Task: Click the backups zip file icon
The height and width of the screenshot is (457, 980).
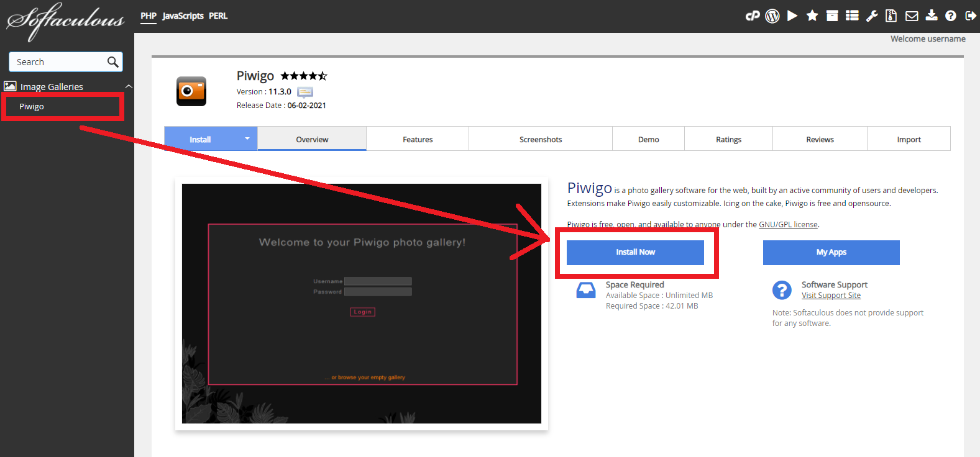Action: [891, 16]
